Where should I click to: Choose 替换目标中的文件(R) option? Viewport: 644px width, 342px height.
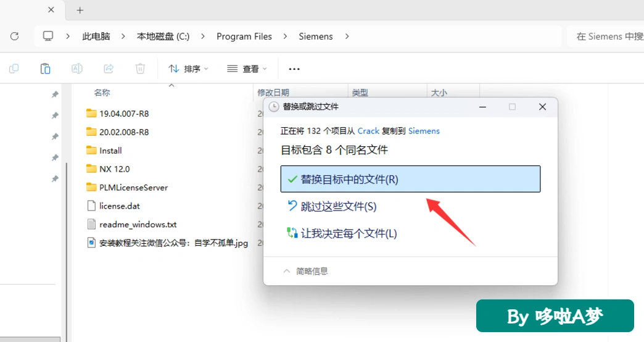click(x=410, y=179)
